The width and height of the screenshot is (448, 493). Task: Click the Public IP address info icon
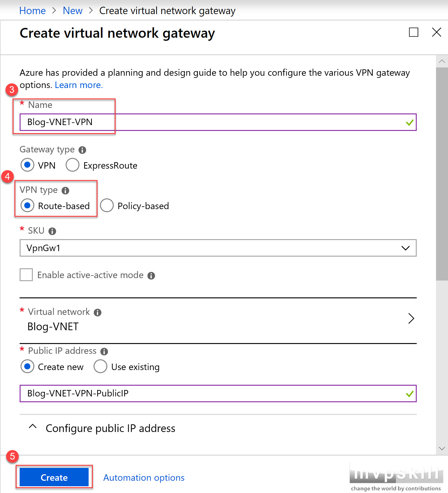click(x=104, y=351)
